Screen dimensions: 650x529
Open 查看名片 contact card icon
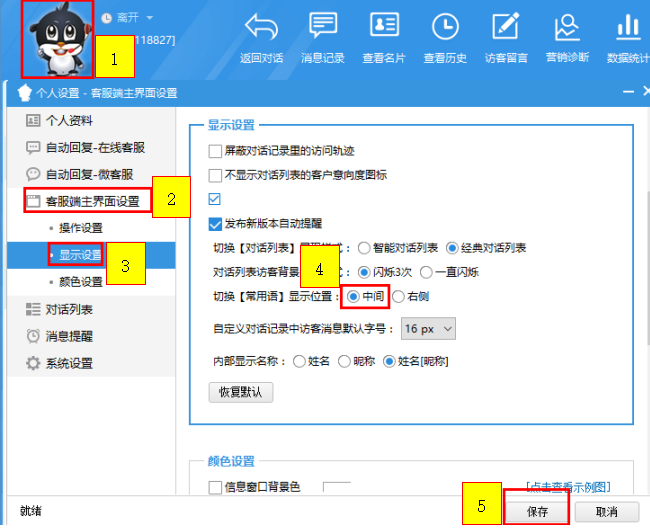pos(384,27)
